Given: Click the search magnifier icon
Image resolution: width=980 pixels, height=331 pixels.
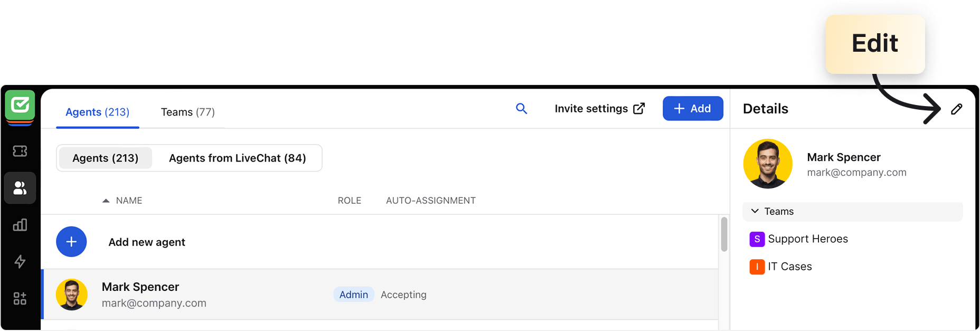Looking at the screenshot, I should 521,108.
